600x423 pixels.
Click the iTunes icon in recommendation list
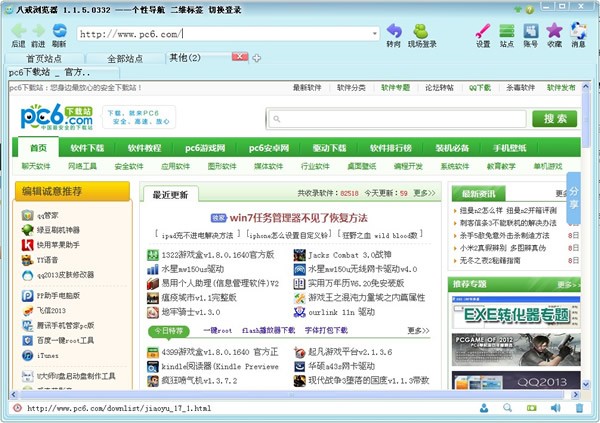click(28, 356)
